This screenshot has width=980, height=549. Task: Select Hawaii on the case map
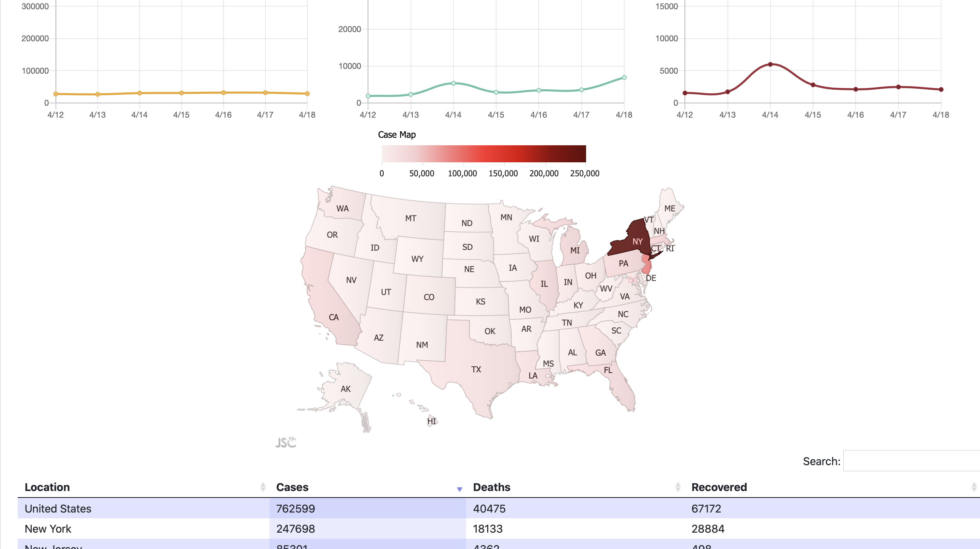click(432, 421)
